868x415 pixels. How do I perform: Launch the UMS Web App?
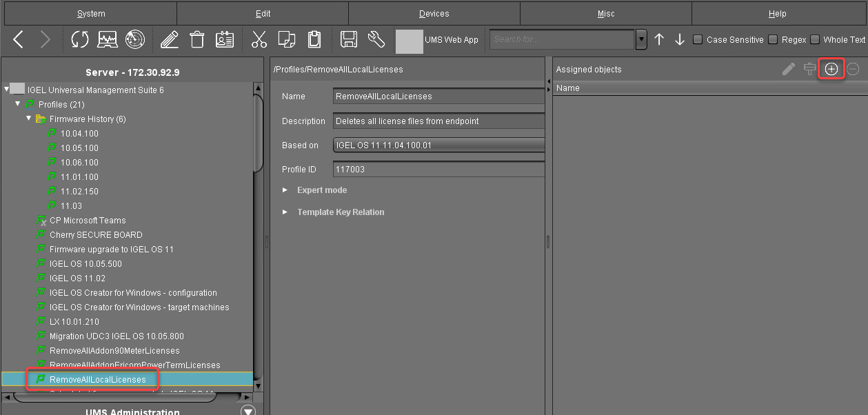pyautogui.click(x=437, y=40)
